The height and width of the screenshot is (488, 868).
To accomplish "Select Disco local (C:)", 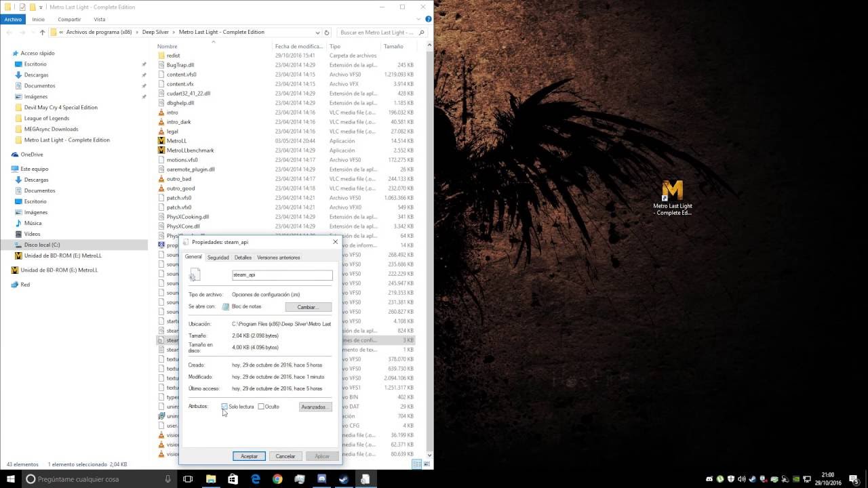I will (42, 245).
